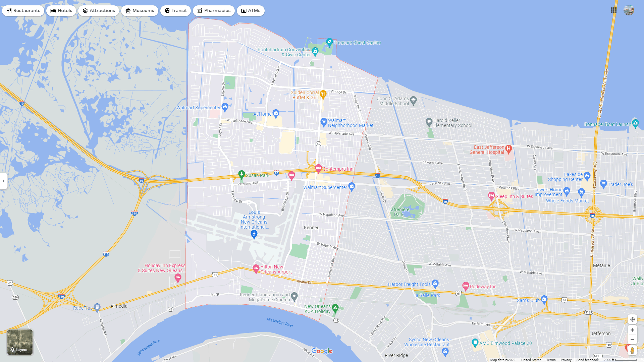Select Harold Keller Elementary School marker
The width and height of the screenshot is (644, 362).
(429, 122)
